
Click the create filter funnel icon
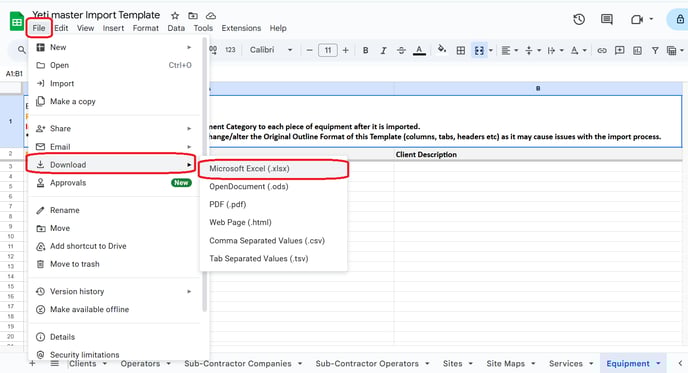click(655, 50)
